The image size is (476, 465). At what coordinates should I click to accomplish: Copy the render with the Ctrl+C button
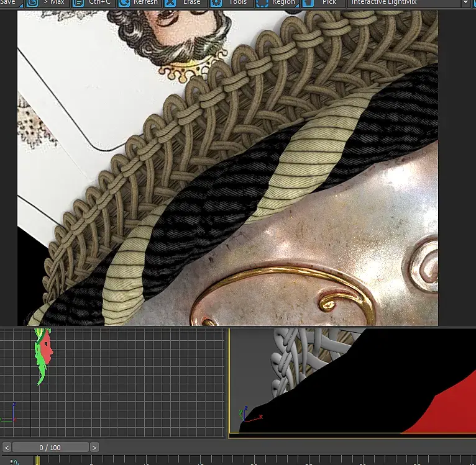[x=93, y=3]
